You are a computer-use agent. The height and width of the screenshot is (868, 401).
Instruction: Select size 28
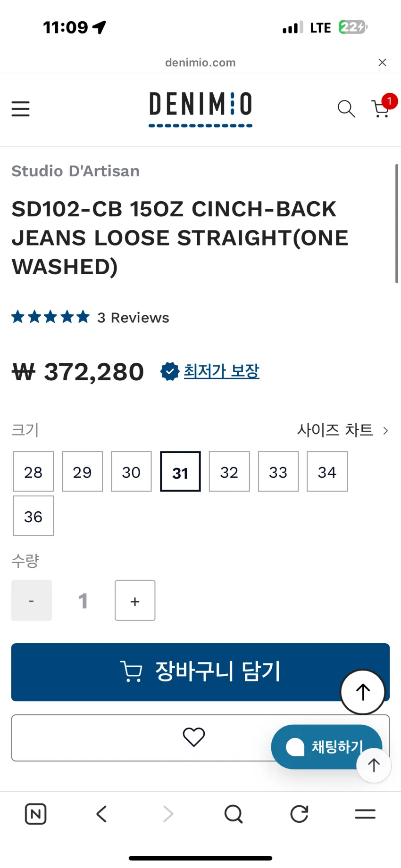(33, 472)
